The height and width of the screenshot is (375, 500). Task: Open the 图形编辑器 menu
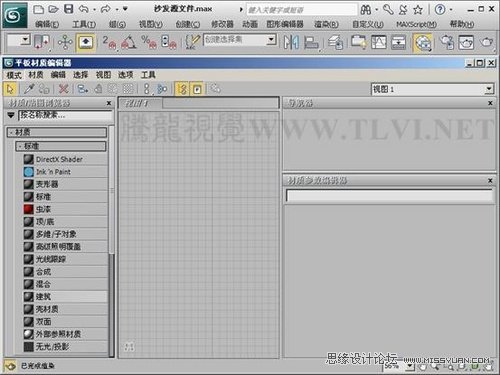[285, 24]
